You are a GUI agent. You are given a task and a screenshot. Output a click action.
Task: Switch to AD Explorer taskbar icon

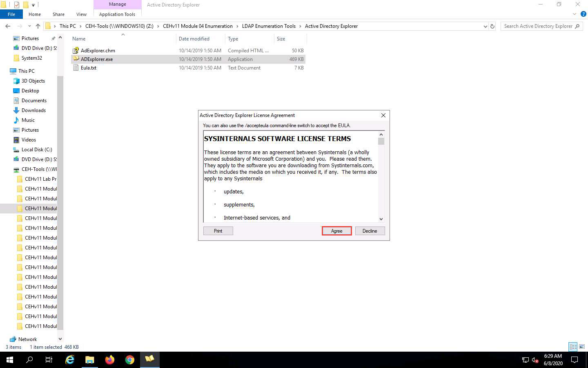click(150, 360)
